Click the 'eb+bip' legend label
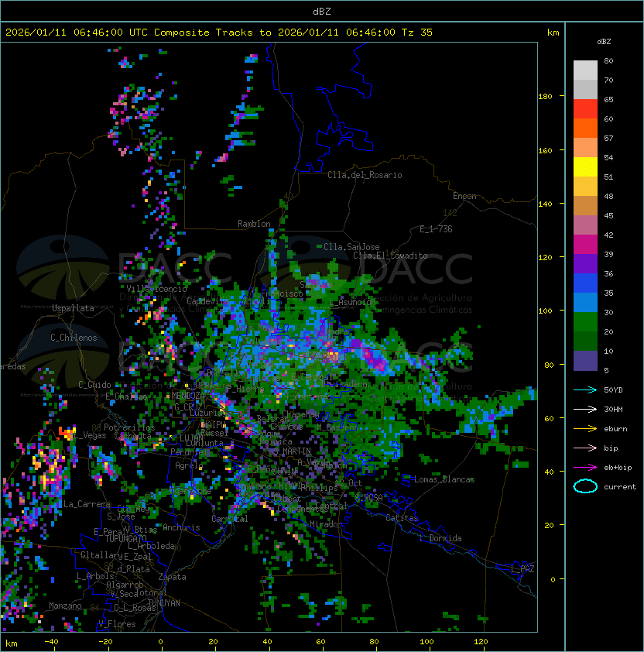The image size is (644, 652). 618,468
